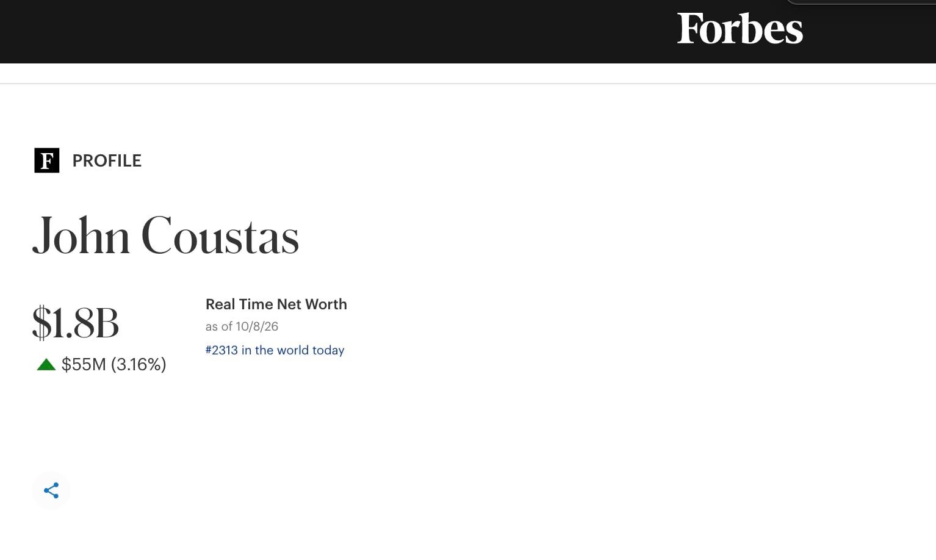Click the 'Real Time Net Worth' label

click(276, 304)
